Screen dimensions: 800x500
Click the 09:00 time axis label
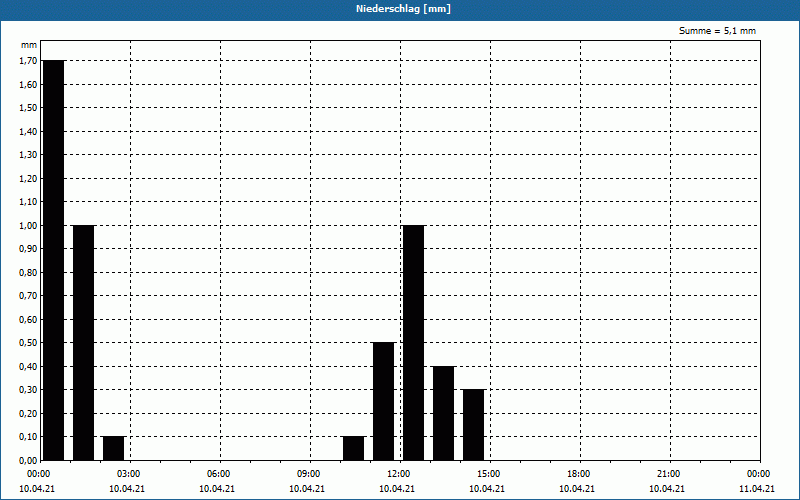309,474
